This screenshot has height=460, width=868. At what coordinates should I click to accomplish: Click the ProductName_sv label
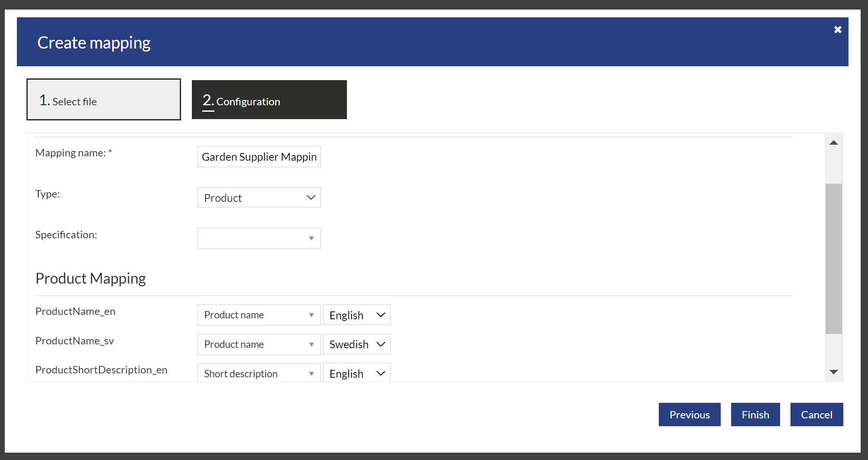point(74,341)
